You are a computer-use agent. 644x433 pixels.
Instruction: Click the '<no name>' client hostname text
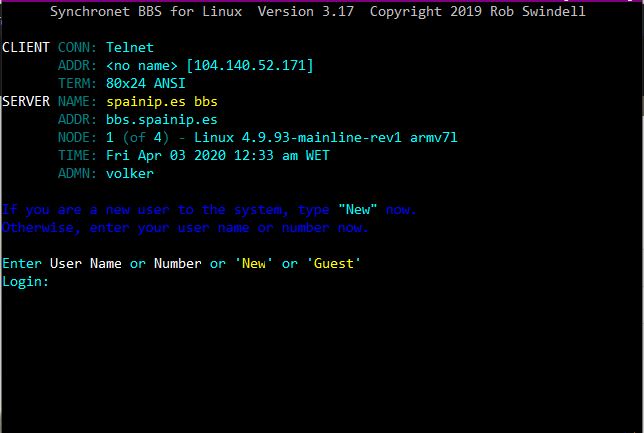(x=142, y=65)
